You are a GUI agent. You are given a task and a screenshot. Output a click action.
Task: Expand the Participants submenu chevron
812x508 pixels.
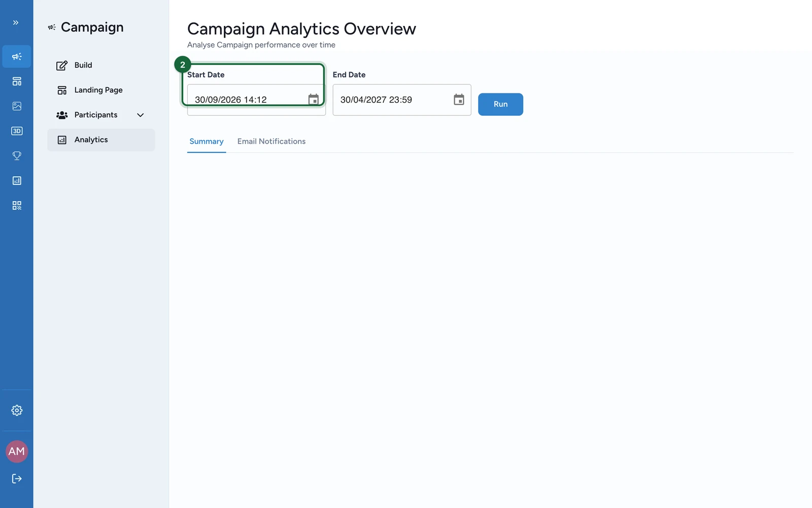[141, 115]
